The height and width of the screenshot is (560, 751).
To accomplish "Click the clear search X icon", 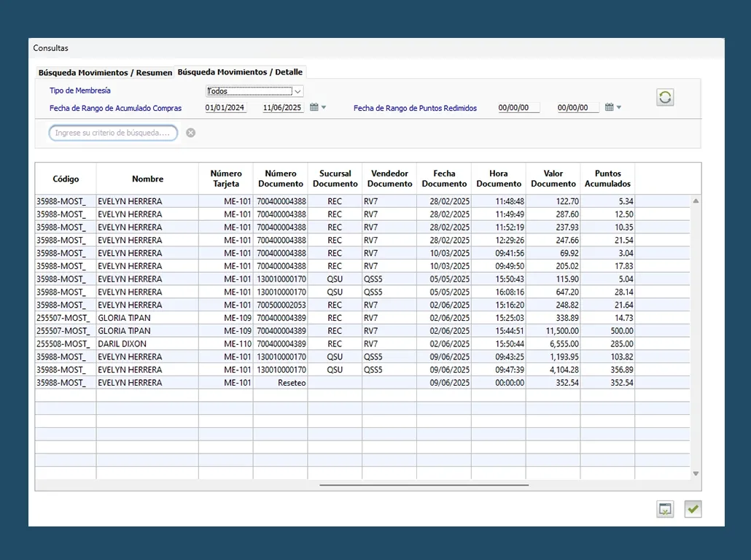I will pos(190,133).
